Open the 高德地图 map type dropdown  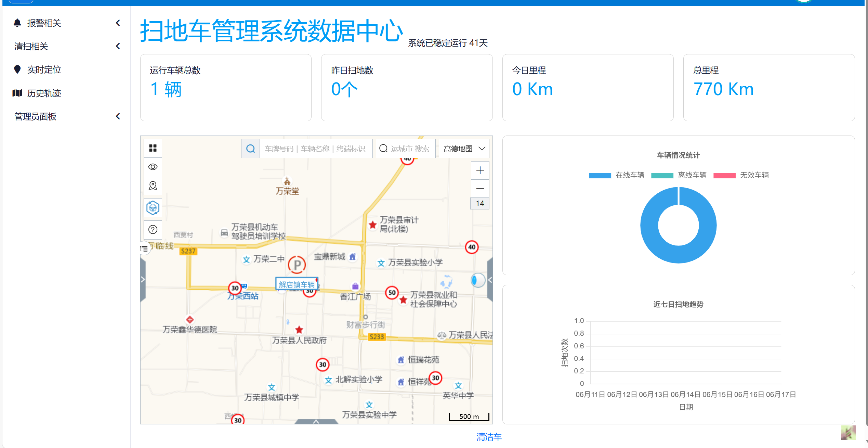tap(464, 149)
